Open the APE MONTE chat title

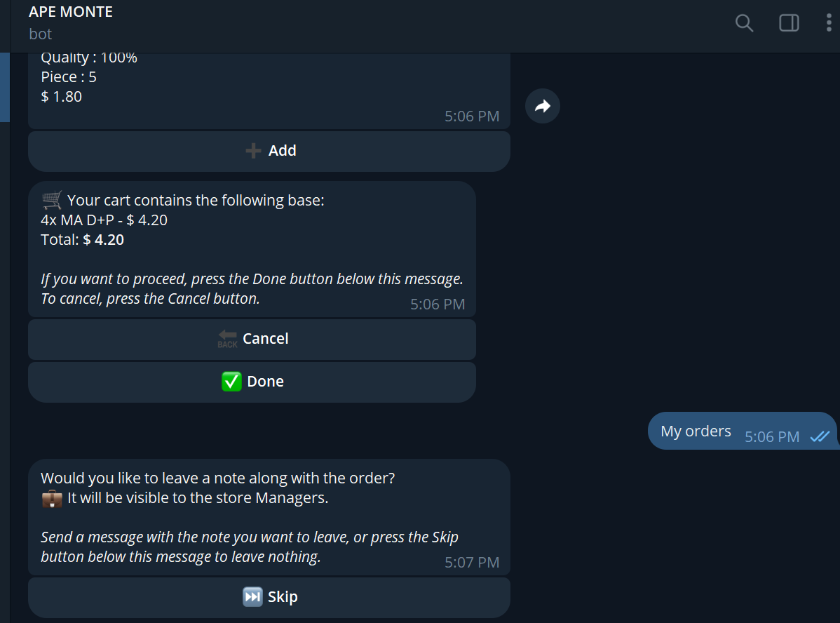click(70, 11)
